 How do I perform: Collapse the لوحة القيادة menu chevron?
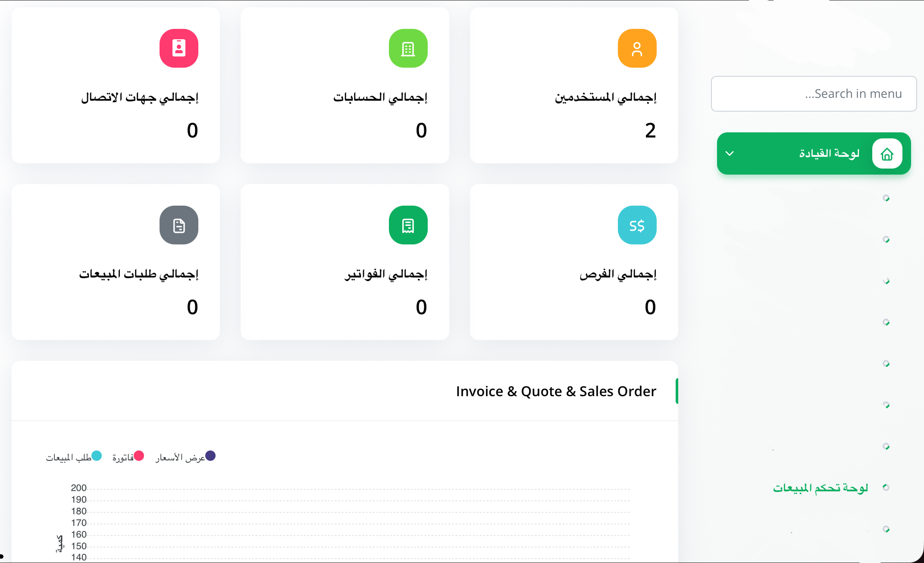730,153
